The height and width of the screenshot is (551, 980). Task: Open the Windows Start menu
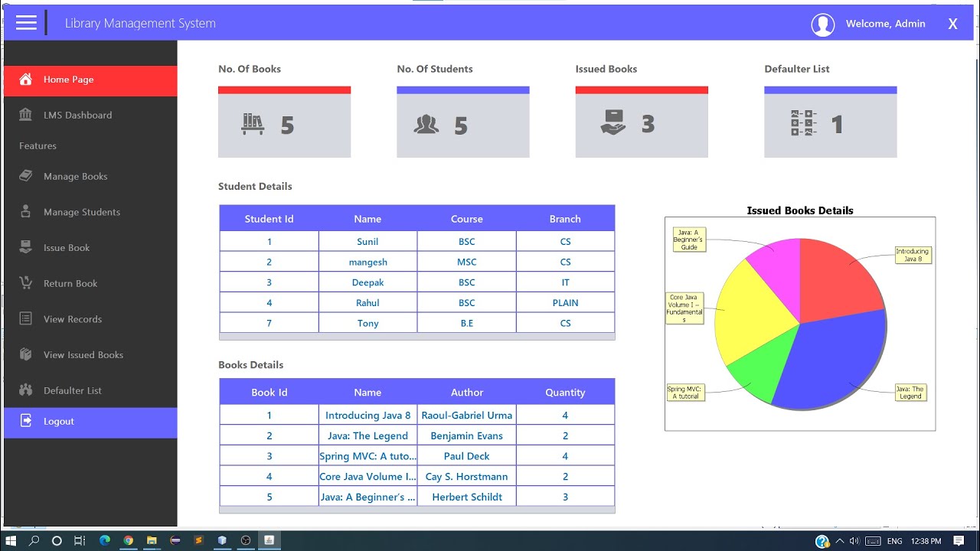pyautogui.click(x=11, y=540)
